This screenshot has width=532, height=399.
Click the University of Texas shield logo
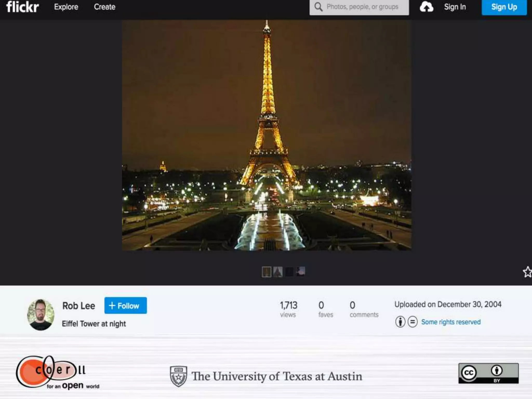[x=178, y=376]
